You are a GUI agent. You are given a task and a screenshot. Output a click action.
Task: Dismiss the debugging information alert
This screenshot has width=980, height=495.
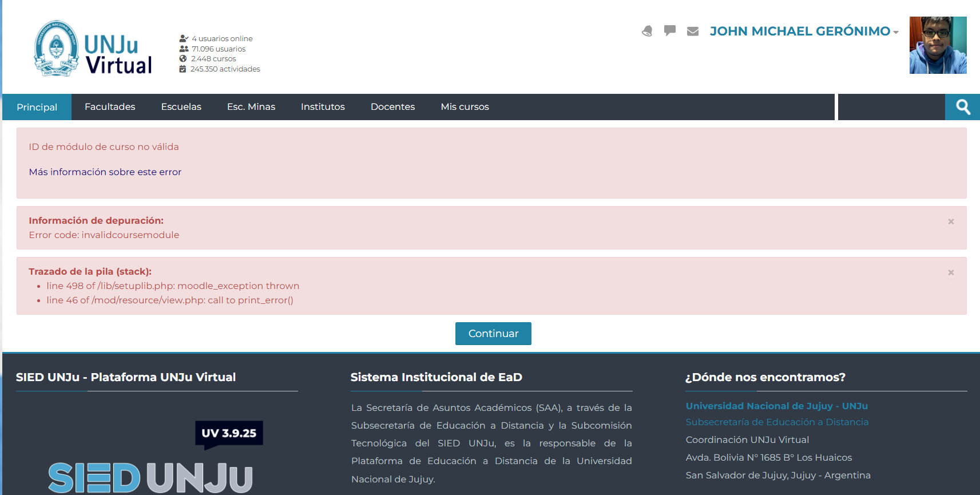(x=951, y=221)
